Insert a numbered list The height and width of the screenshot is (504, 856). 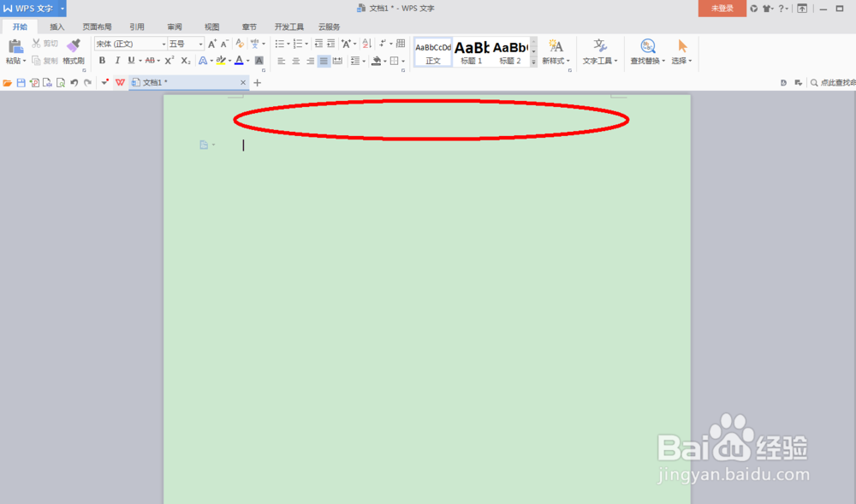[x=298, y=44]
